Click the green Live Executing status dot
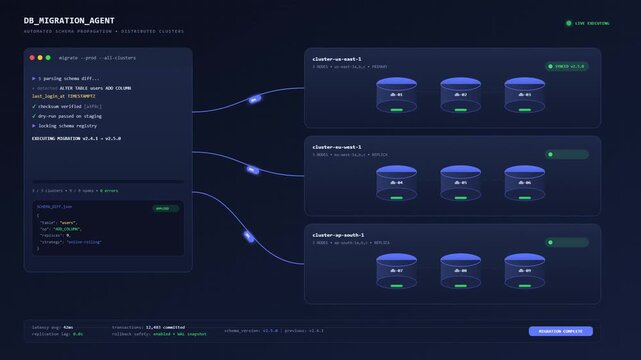Viewport: 641px width, 360px height. click(569, 23)
